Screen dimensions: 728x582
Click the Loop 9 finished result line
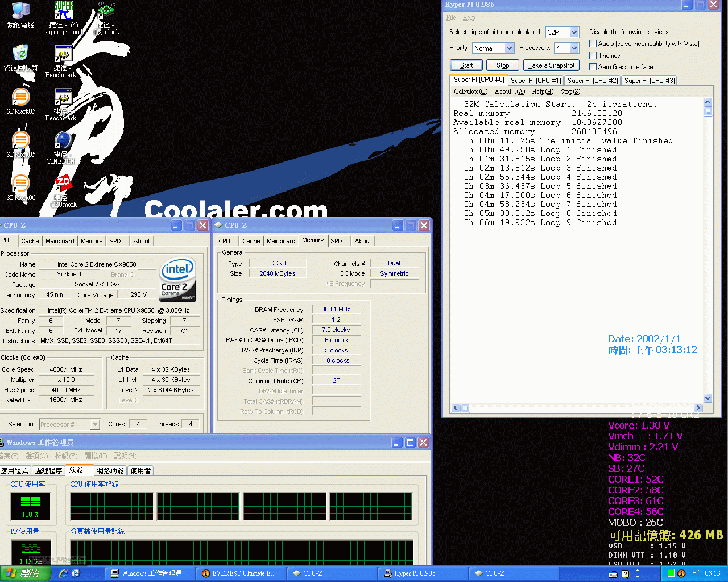[540, 223]
